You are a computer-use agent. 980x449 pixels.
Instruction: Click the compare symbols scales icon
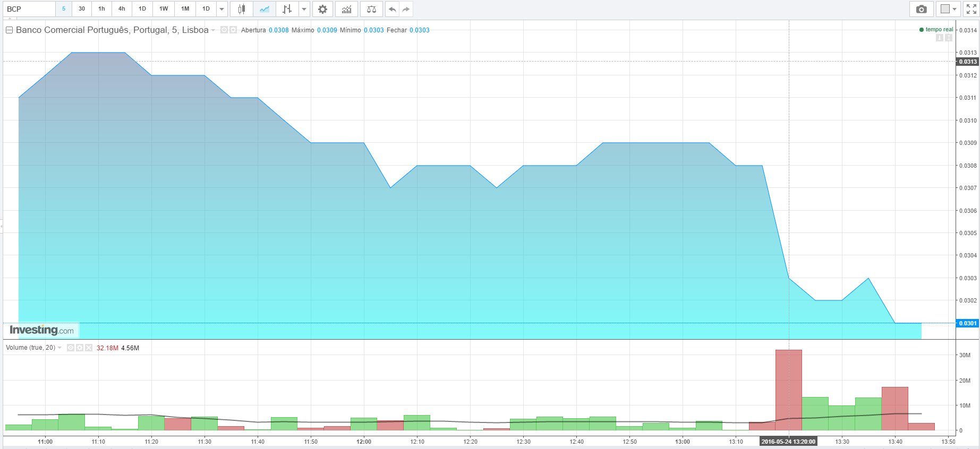point(371,9)
